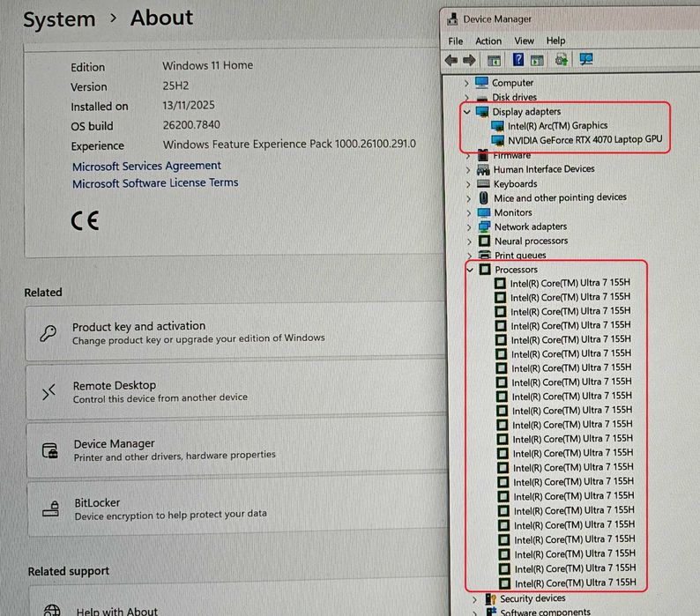
Task: Select the Mice and other pointing devices icon
Action: [483, 197]
